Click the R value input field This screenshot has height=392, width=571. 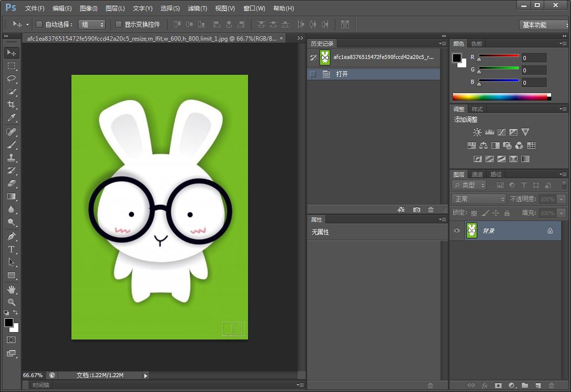(x=533, y=58)
